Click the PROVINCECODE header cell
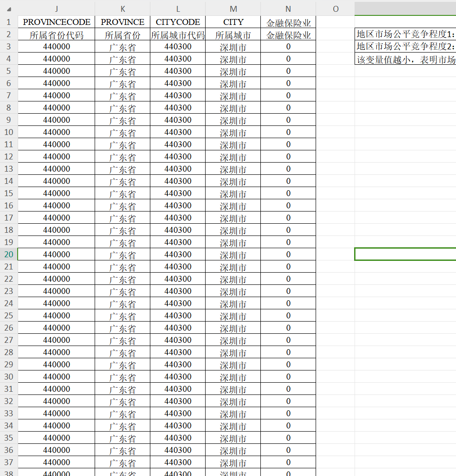 [57, 22]
